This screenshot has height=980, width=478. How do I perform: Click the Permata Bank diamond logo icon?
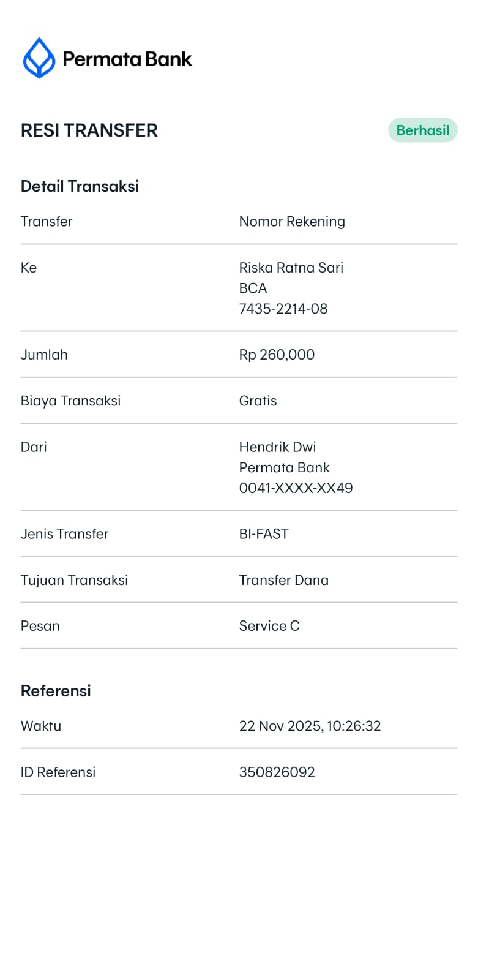point(39,58)
